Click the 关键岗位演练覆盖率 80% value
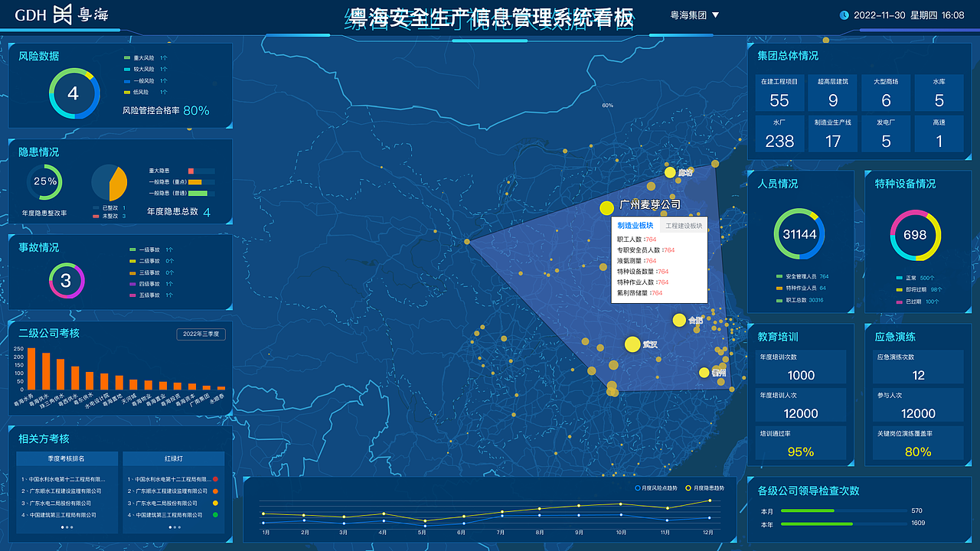The height and width of the screenshot is (551, 980). tap(918, 452)
